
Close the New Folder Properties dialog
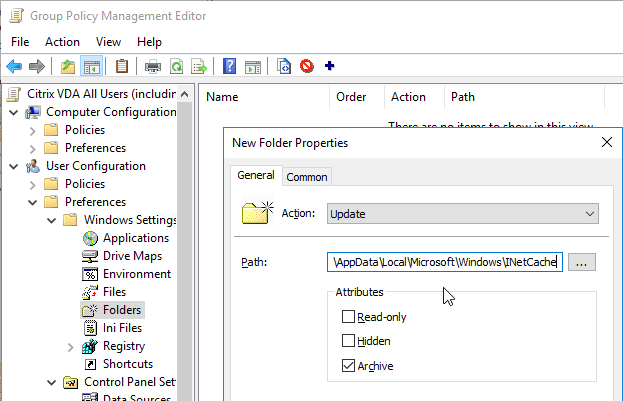(x=606, y=142)
